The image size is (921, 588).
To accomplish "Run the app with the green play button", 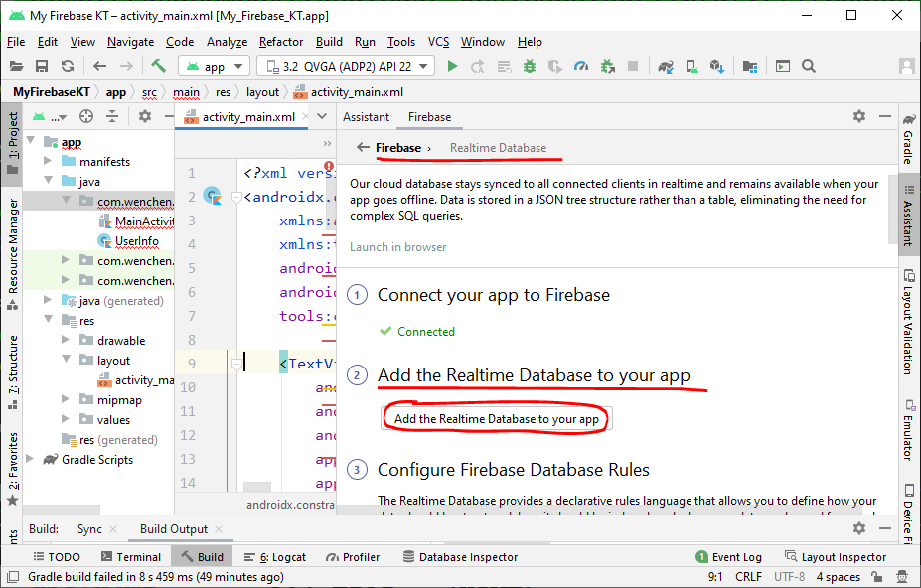I will (452, 66).
